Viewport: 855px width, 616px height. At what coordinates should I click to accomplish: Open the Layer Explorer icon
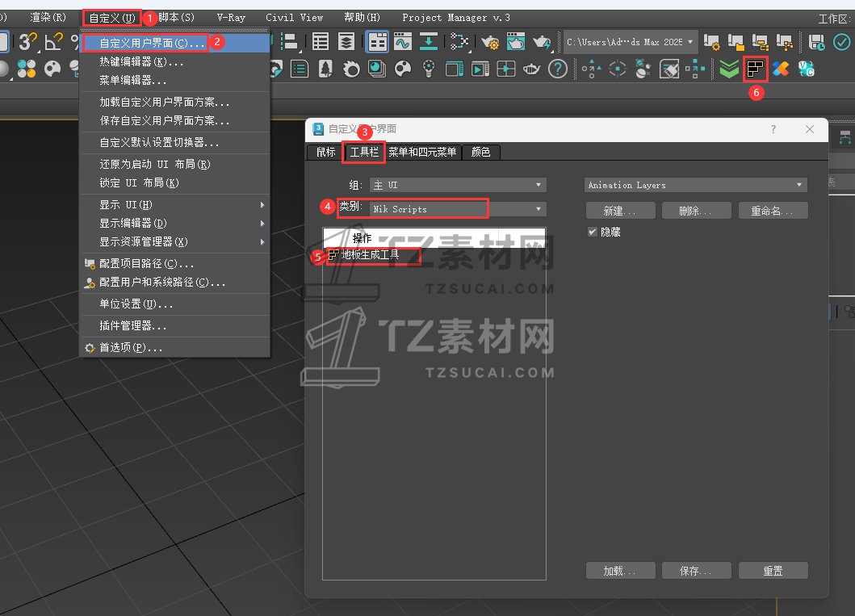click(x=346, y=42)
